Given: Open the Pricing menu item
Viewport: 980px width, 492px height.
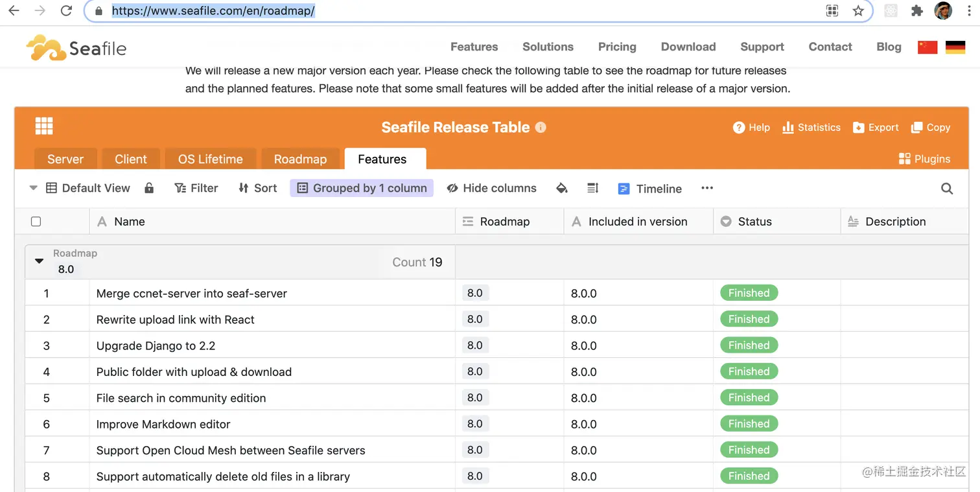Looking at the screenshot, I should (617, 47).
